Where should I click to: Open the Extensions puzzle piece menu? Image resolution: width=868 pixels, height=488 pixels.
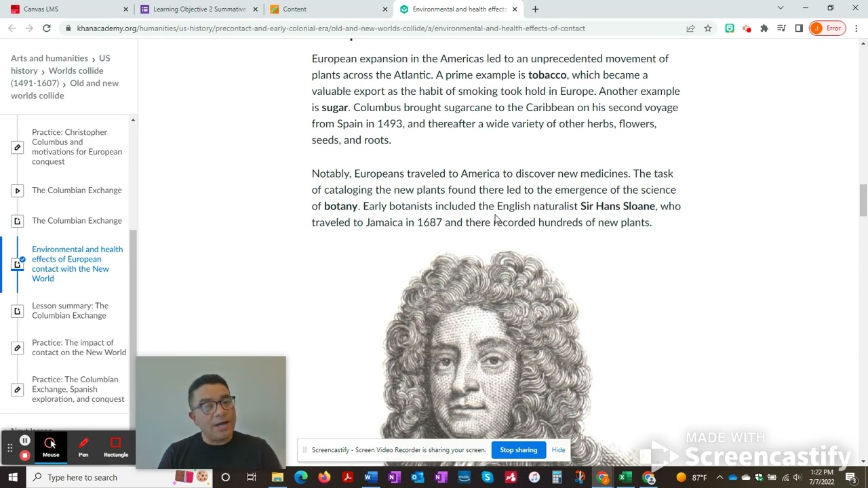(x=764, y=28)
